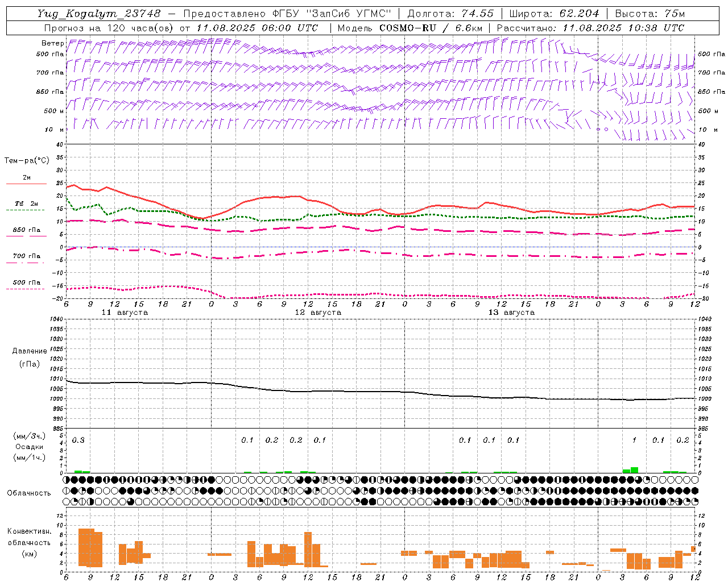The image size is (728, 582).
Task: Click the Рассчитано: 11.08.2025 10:38 UTC timestamp
Action: pyautogui.click(x=590, y=28)
